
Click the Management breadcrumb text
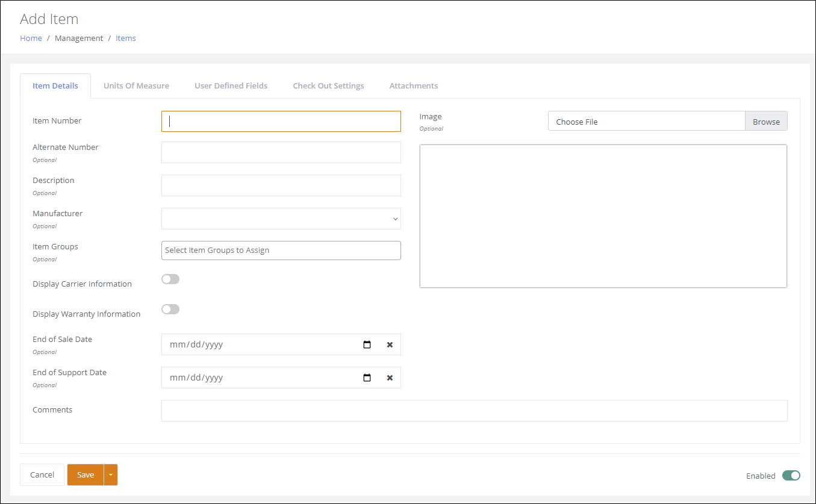coord(79,38)
